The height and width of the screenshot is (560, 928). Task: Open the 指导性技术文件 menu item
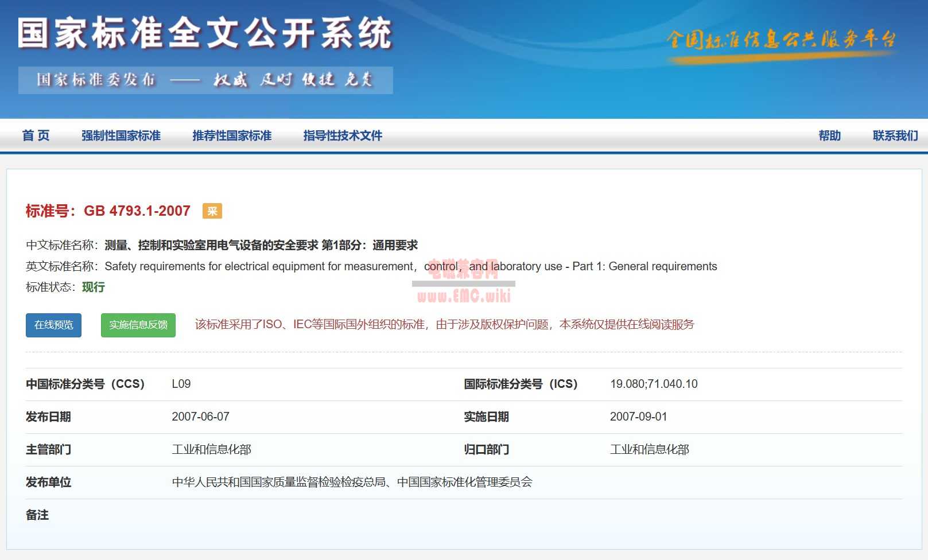point(343,136)
